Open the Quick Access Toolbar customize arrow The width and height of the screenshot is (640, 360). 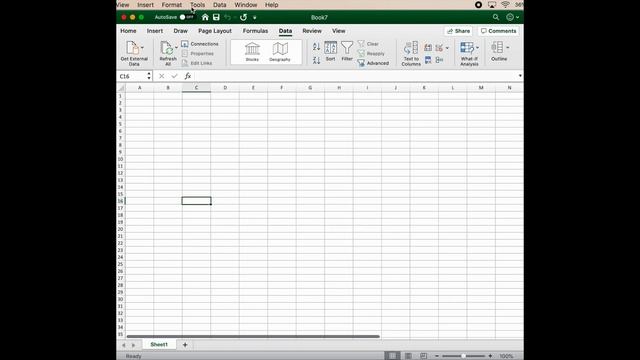pos(255,18)
